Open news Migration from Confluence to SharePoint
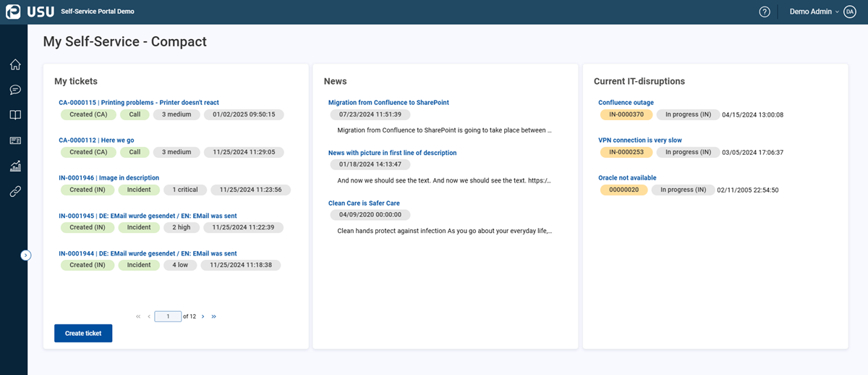This screenshot has height=375, width=868. click(388, 103)
